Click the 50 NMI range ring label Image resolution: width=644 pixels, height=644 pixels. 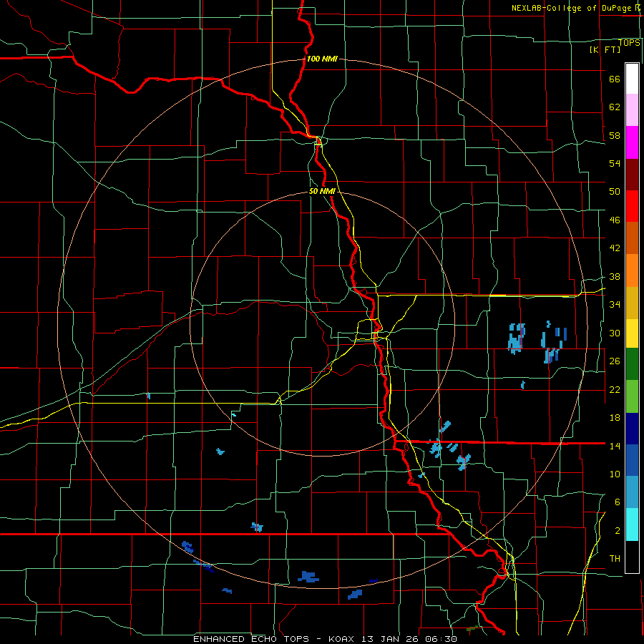(x=322, y=191)
